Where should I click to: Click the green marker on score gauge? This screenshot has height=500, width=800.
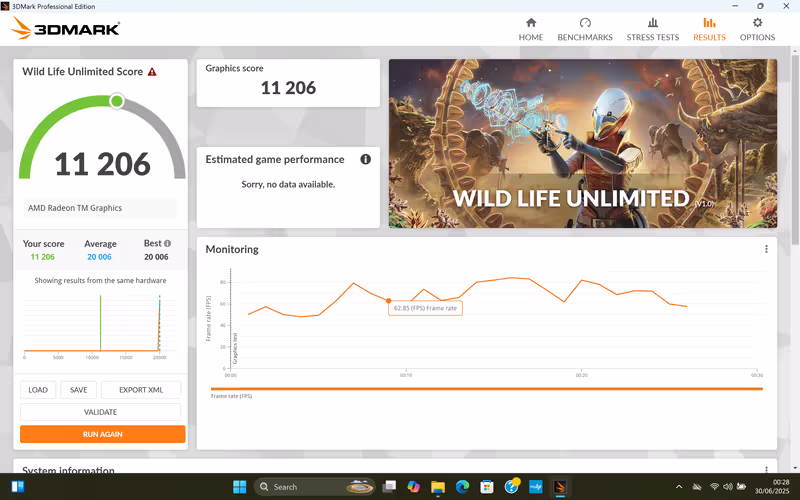116,101
